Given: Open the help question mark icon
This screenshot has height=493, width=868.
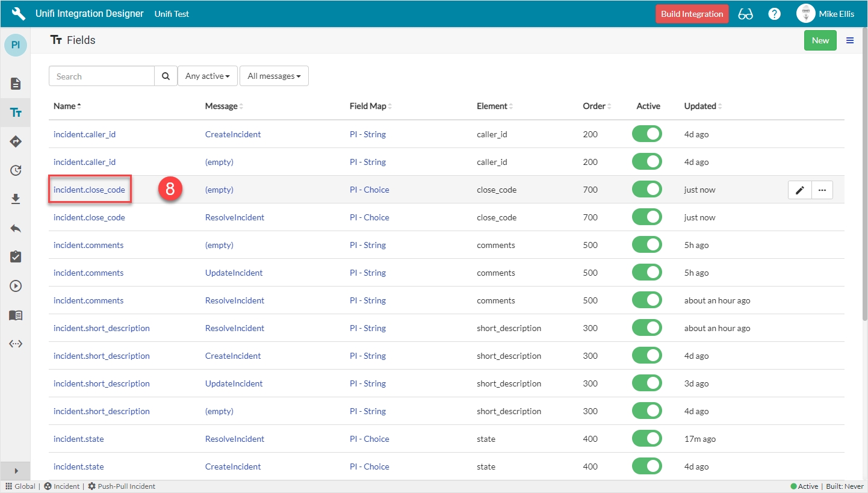Looking at the screenshot, I should coord(775,14).
